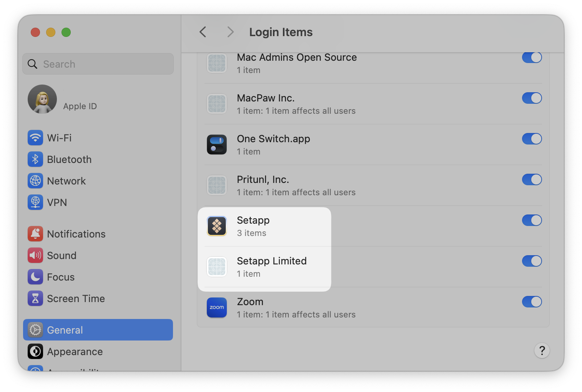Open the help question mark button
The image size is (582, 392).
click(x=542, y=350)
